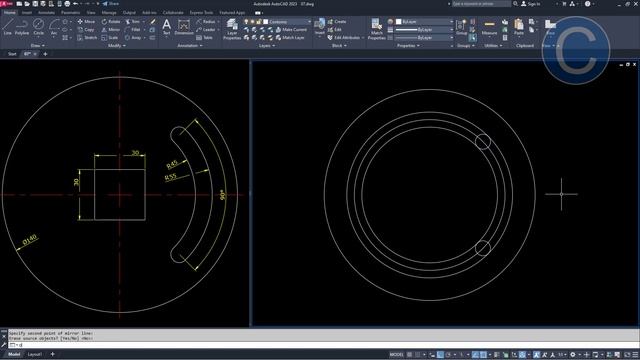Click the keyword search field

coord(481,4)
